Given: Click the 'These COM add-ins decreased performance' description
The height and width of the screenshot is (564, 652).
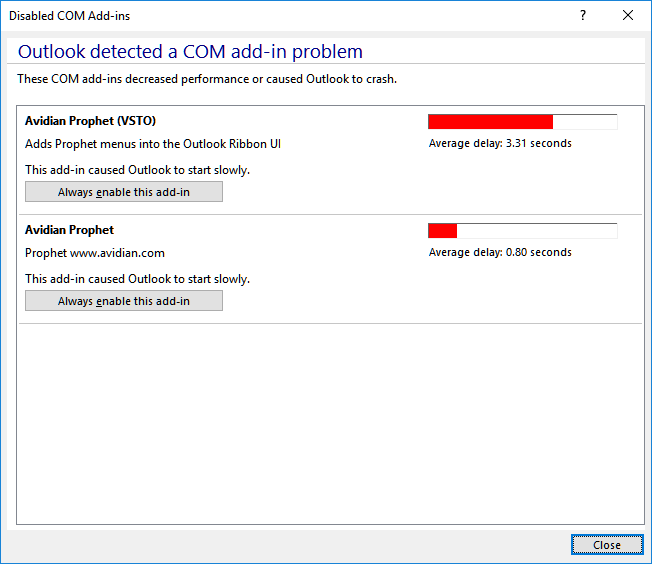Looking at the screenshot, I should (x=207, y=79).
